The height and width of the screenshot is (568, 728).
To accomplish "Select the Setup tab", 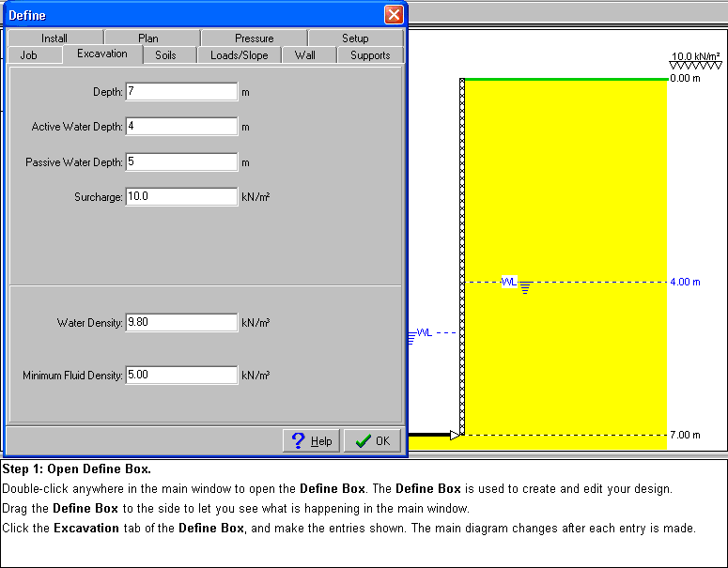I will pos(355,38).
